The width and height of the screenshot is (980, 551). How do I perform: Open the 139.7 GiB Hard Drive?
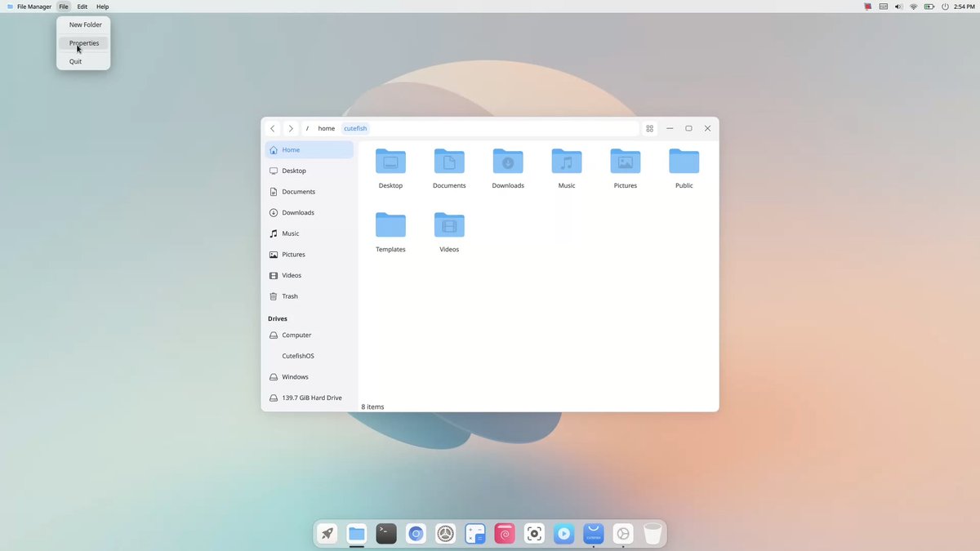(x=310, y=398)
